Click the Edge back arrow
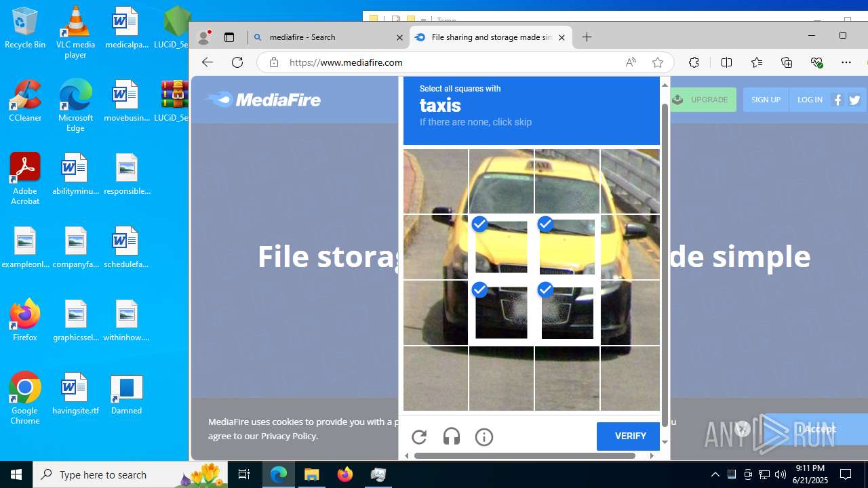Viewport: 868px width, 488px height. click(208, 62)
